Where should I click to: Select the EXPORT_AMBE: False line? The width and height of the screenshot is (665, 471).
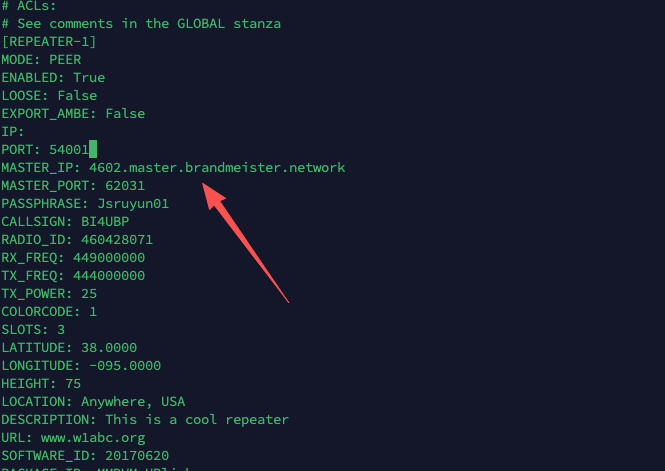click(72, 113)
